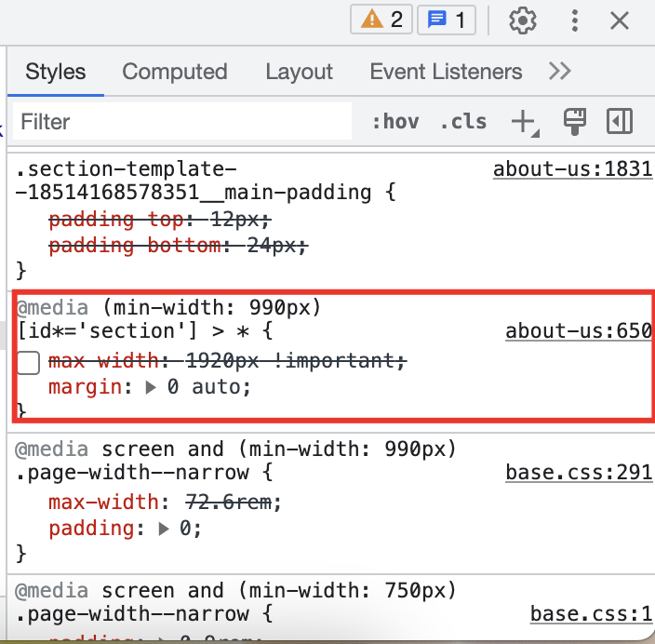
Task: Focus the Filter styles input
Action: coord(182,121)
